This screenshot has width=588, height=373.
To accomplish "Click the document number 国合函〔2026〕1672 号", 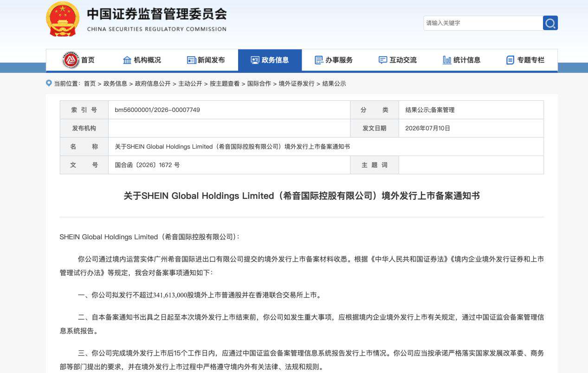I will (147, 165).
